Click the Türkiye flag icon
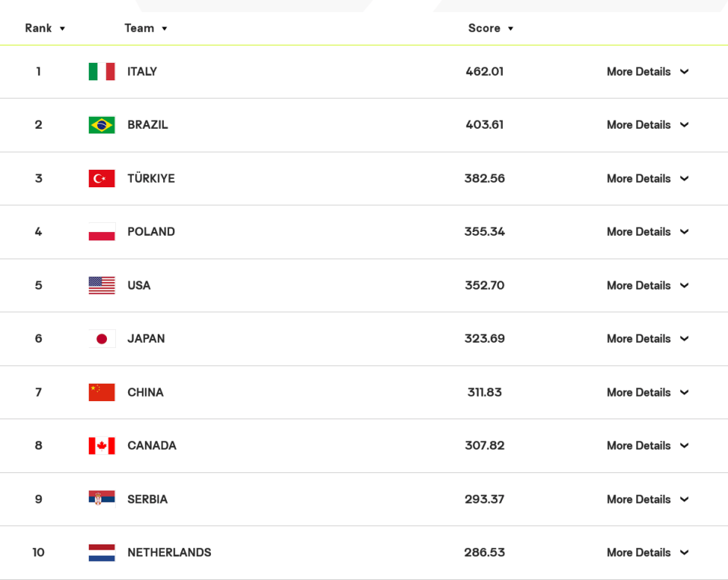 click(102, 178)
